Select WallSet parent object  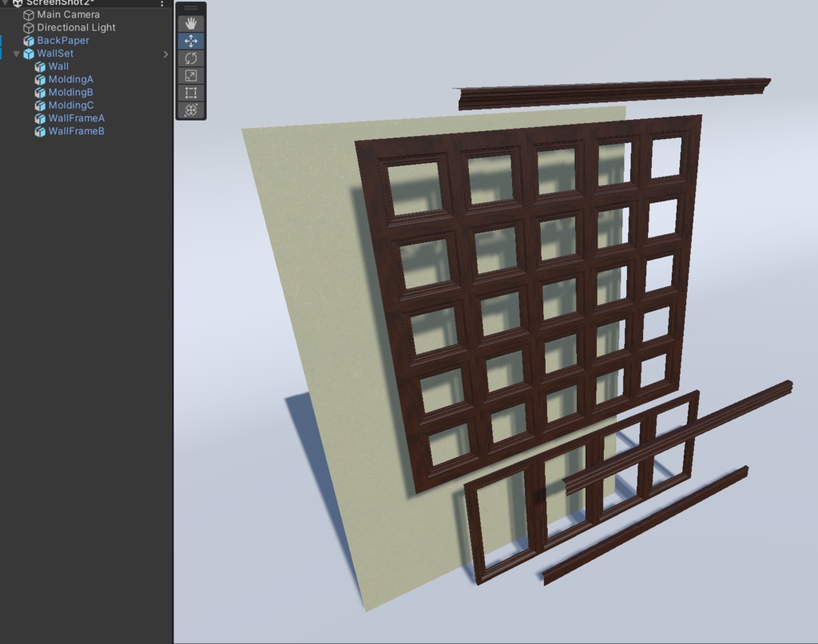point(55,54)
